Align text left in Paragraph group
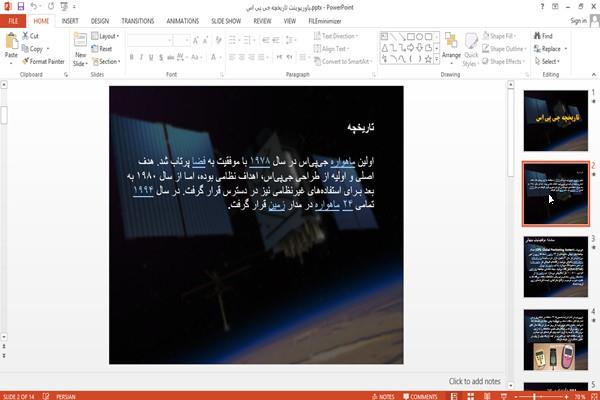 232,57
